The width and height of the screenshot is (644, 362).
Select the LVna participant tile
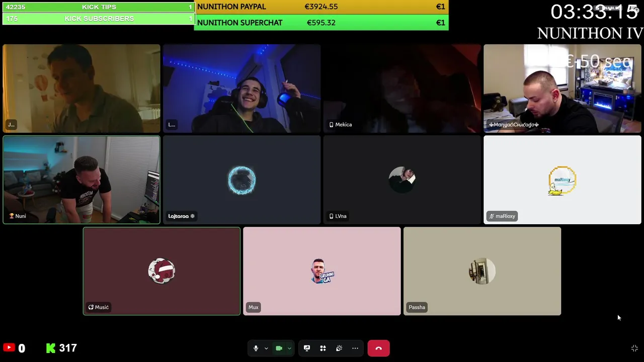tap(402, 179)
